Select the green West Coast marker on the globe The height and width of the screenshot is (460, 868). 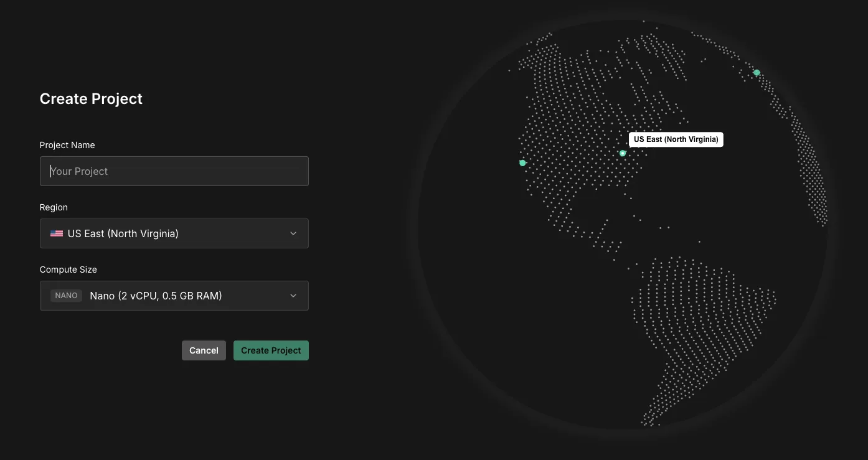pyautogui.click(x=522, y=163)
